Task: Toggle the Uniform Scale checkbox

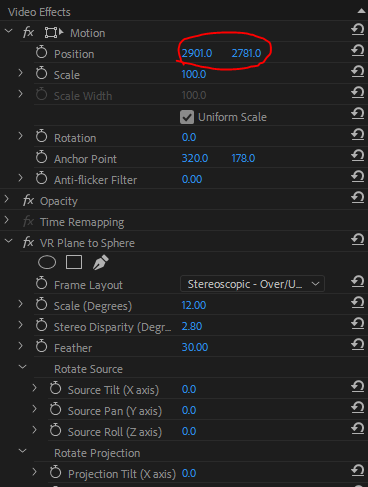Action: pos(187,117)
